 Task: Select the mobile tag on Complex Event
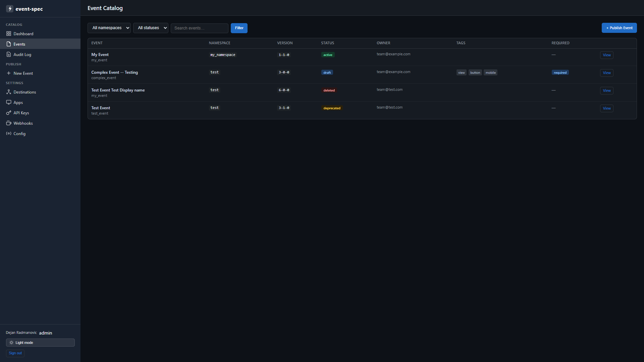pyautogui.click(x=490, y=72)
